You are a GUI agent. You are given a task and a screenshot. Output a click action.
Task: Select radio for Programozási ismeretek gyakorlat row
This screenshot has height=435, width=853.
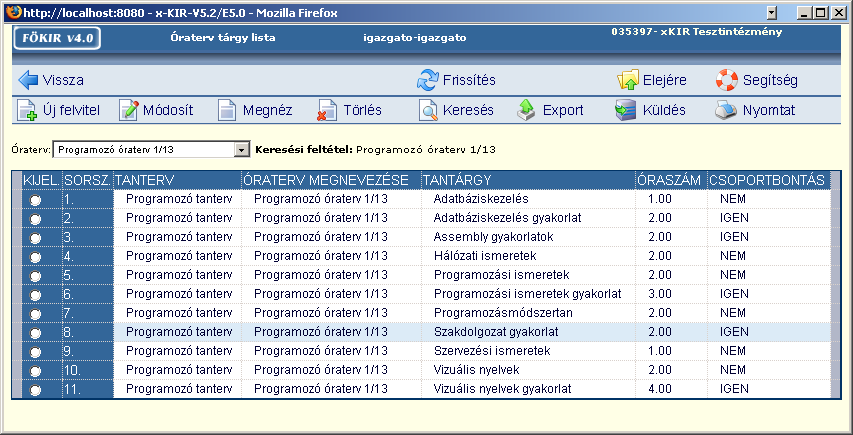tap(35, 295)
